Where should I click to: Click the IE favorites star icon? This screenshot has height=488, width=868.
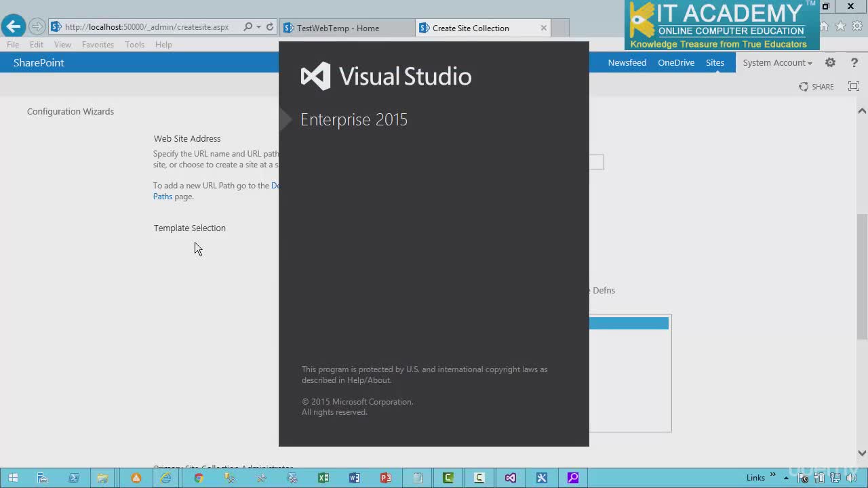pos(840,26)
